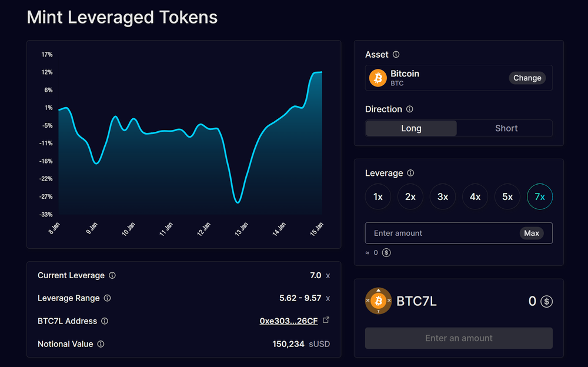
Task: Select 5x leverage
Action: click(x=507, y=197)
